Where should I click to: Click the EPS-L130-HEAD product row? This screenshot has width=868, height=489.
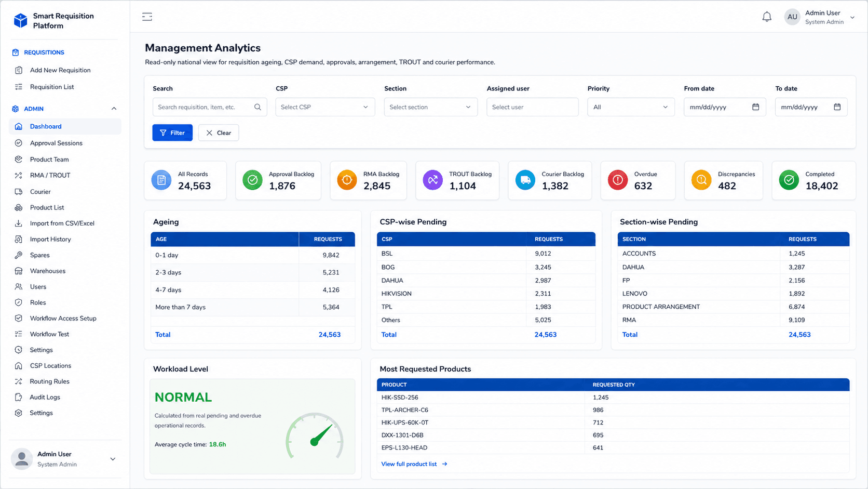[613, 447]
